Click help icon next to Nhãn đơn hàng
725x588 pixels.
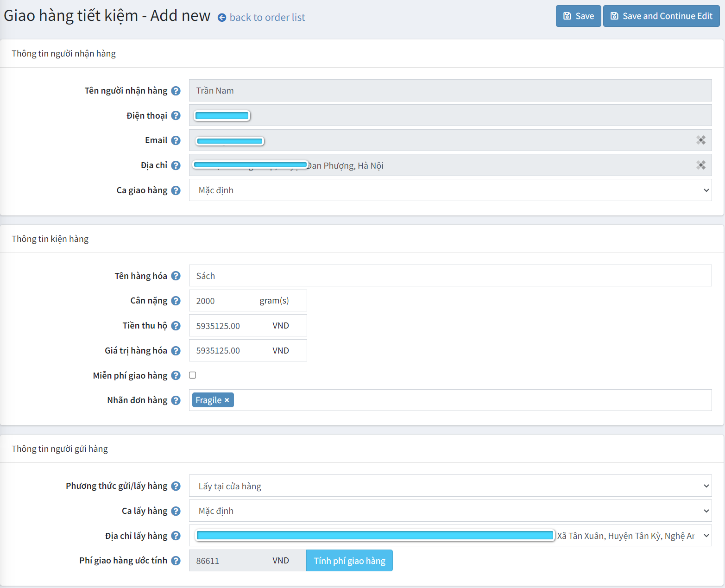176,400
